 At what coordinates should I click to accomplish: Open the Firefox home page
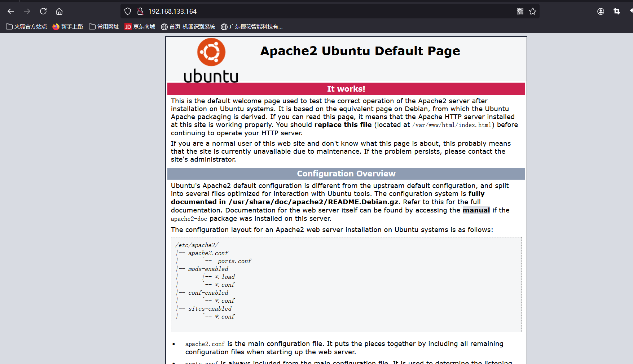[x=59, y=12]
